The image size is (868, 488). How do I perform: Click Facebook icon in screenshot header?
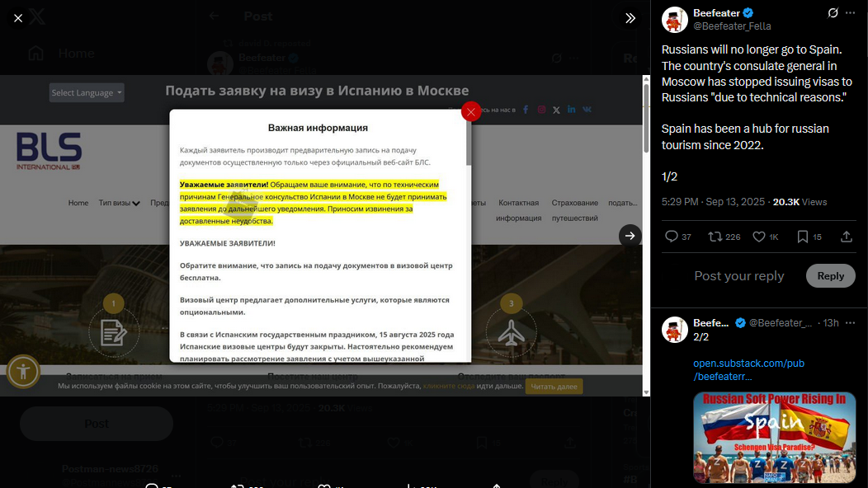[526, 110]
